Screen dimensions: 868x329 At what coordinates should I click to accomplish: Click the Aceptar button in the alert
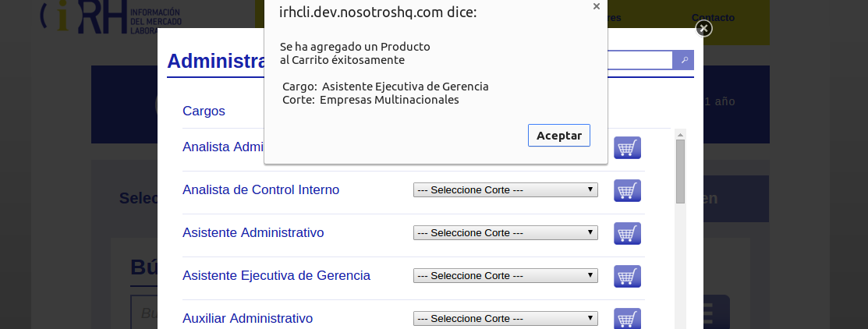(559, 136)
